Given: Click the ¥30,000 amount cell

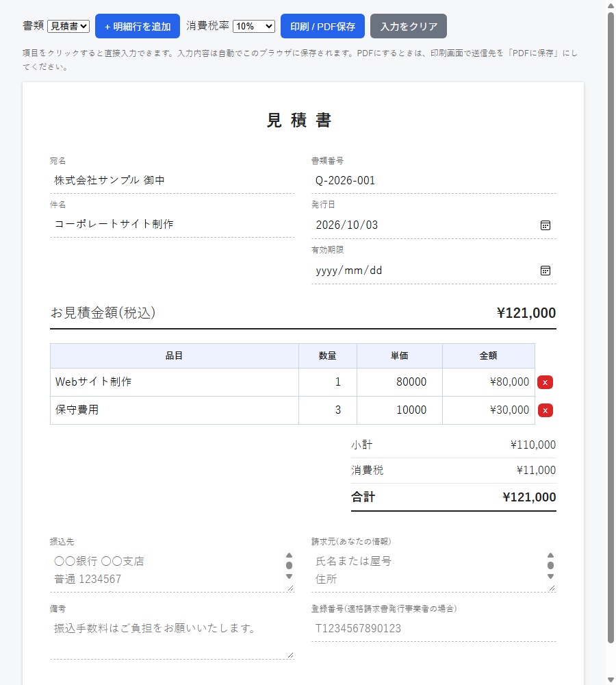Looking at the screenshot, I should (x=489, y=410).
